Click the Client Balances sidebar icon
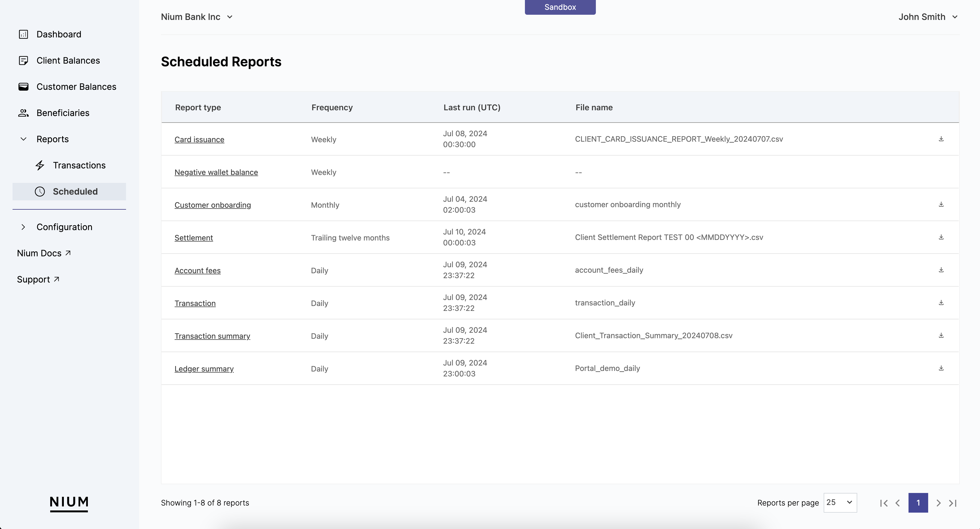 (23, 61)
